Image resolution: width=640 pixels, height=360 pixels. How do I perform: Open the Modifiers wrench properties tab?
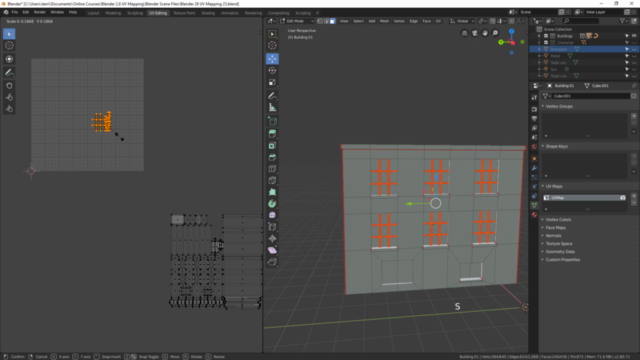click(534, 168)
